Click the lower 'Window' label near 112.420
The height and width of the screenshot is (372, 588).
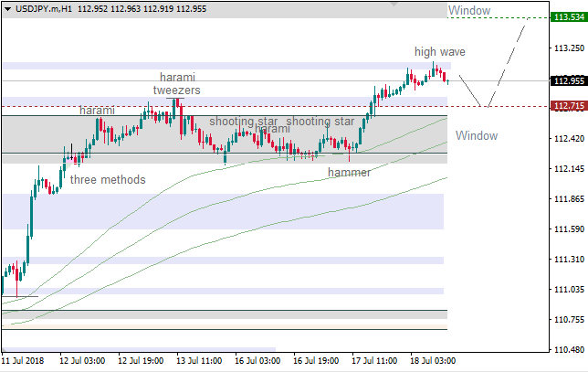point(477,136)
